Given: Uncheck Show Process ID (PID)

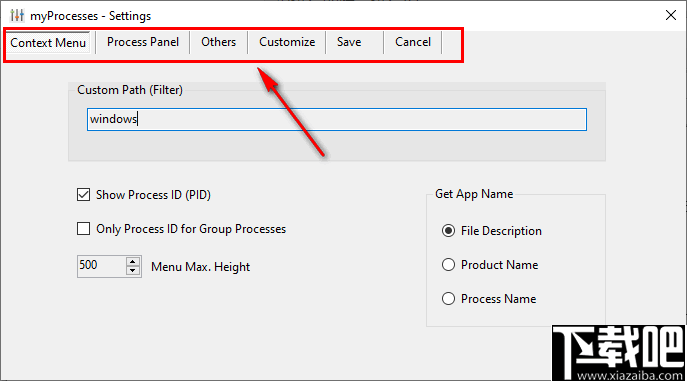Looking at the screenshot, I should pyautogui.click(x=83, y=194).
